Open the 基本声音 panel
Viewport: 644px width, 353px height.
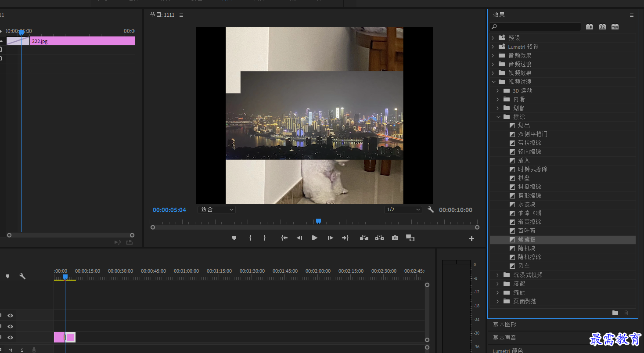[504, 338]
